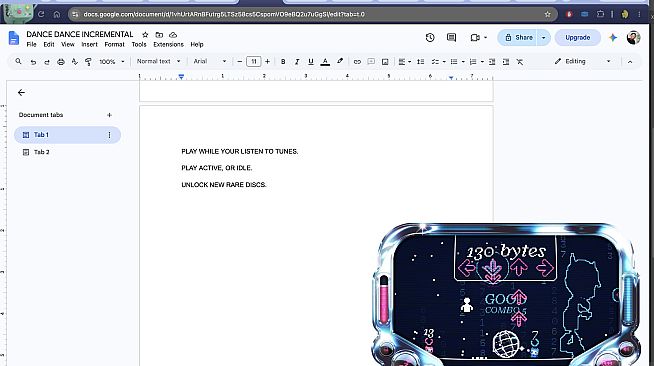Print the document using printer icon
Screen dimensions: 654x366
[61, 62]
